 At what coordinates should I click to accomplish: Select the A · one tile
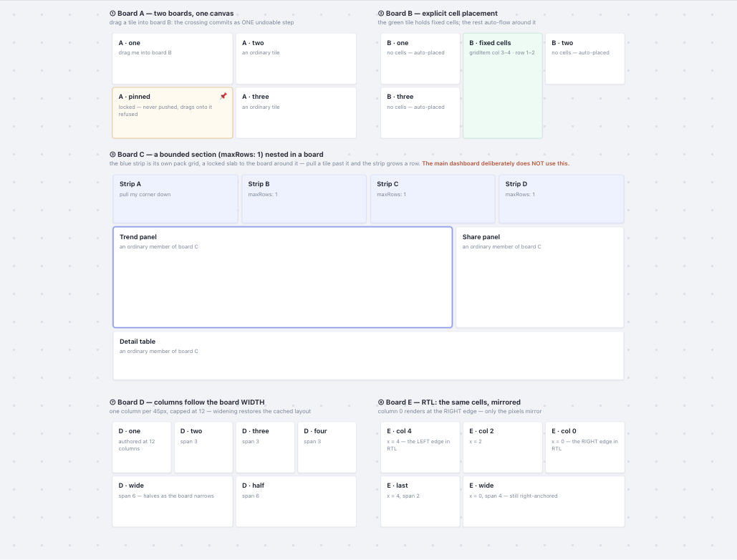point(173,59)
